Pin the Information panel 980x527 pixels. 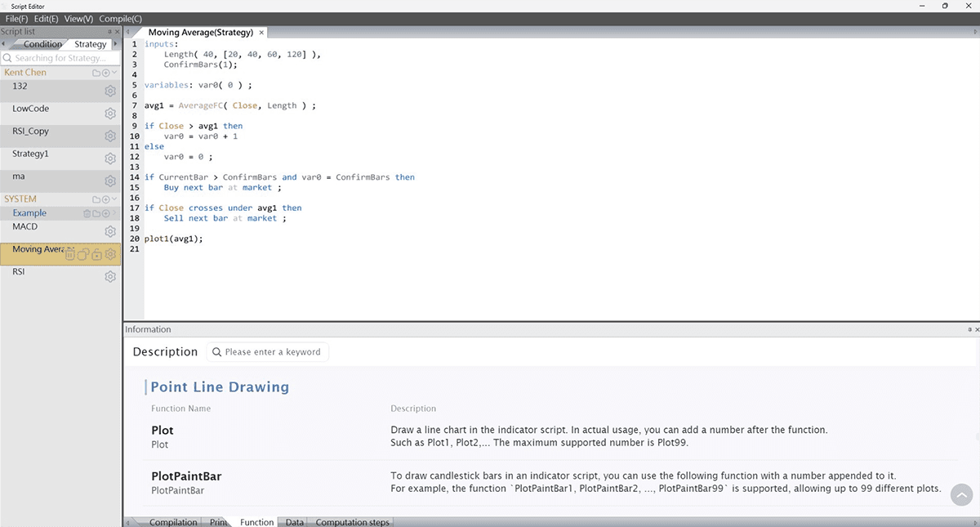pyautogui.click(x=969, y=329)
